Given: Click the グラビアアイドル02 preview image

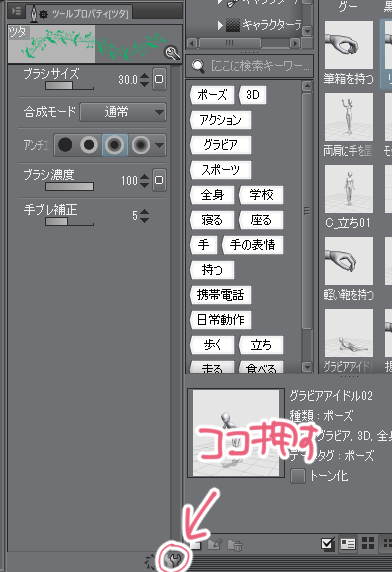Looking at the screenshot, I should tap(236, 433).
